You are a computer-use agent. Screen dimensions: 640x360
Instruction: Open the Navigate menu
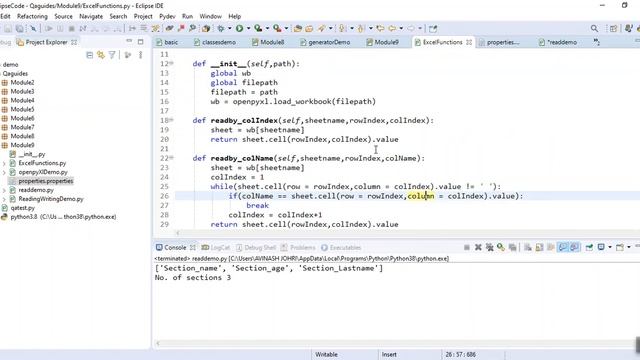[x=91, y=16]
